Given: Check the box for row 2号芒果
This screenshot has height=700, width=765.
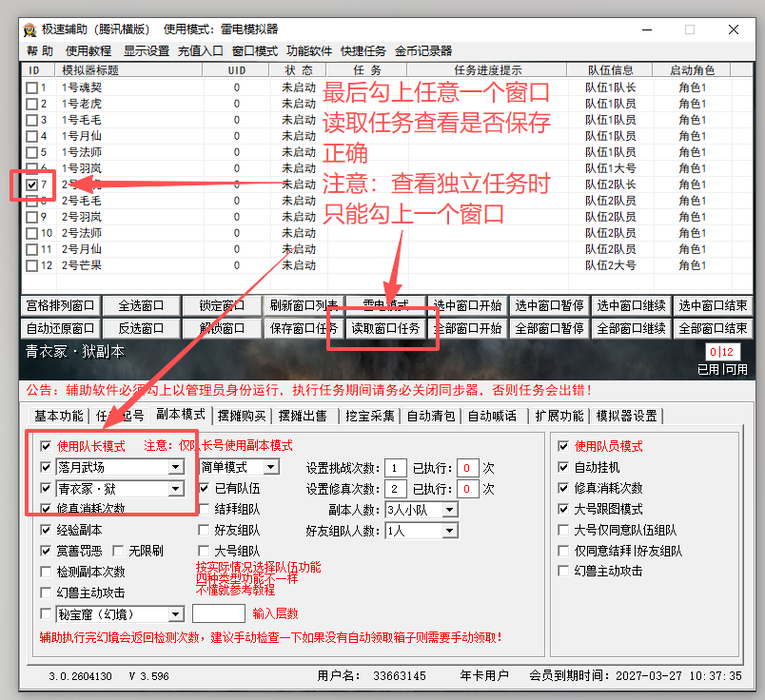Looking at the screenshot, I should (x=32, y=266).
